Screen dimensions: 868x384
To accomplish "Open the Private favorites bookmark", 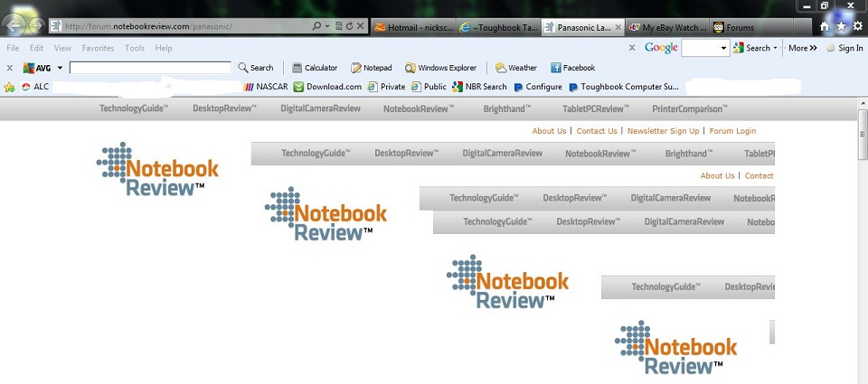I will click(386, 87).
